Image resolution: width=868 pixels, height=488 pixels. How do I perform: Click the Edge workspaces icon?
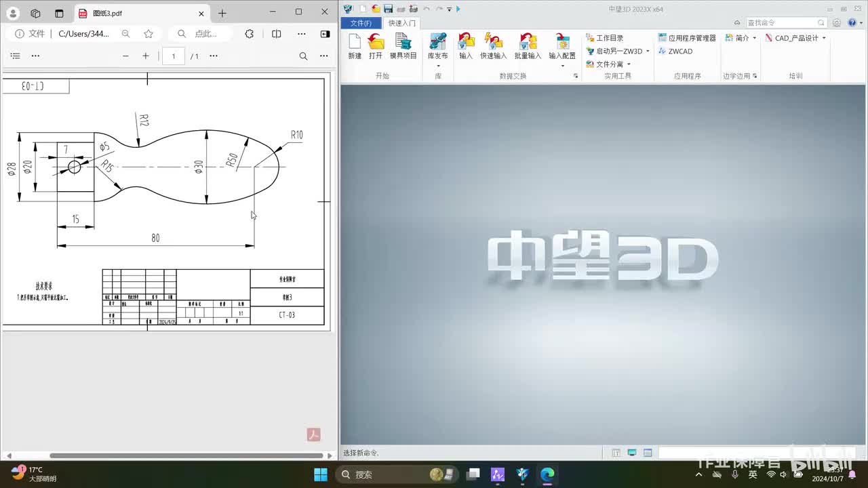(x=36, y=13)
